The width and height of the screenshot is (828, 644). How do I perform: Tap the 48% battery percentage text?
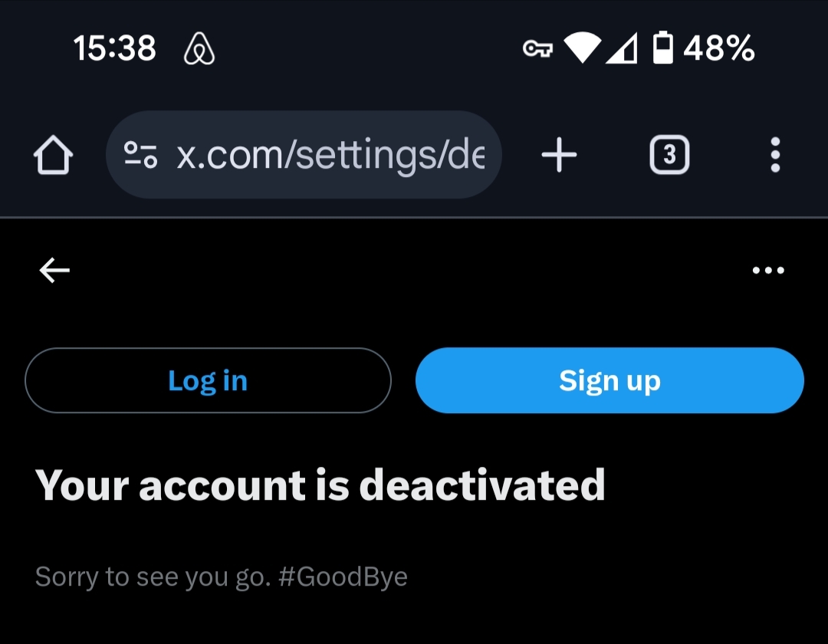click(x=719, y=50)
